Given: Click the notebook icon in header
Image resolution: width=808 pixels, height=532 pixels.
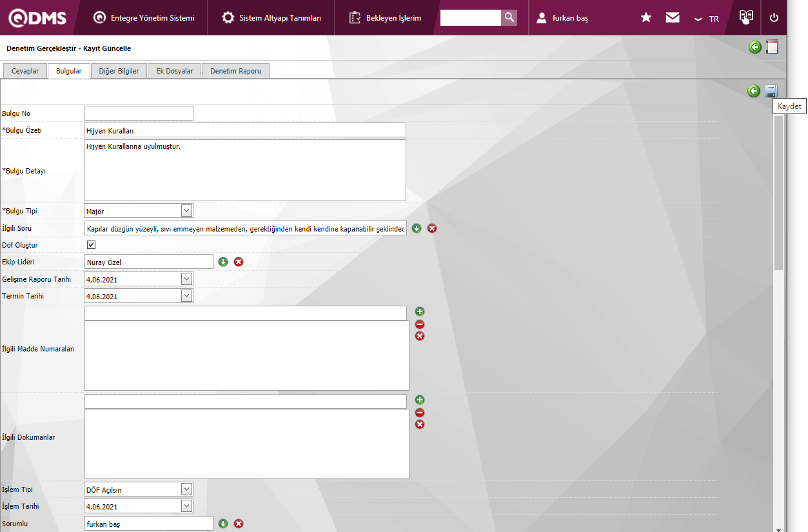Looking at the screenshot, I should pos(772,47).
